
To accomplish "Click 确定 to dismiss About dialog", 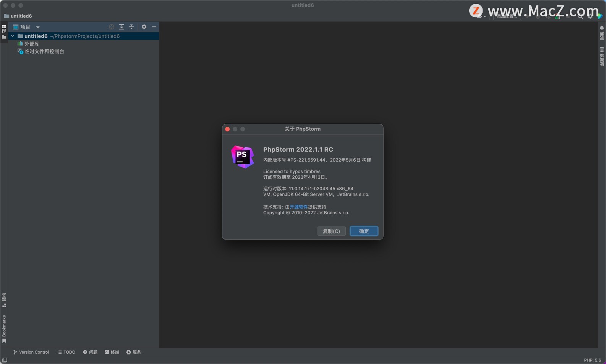I will pyautogui.click(x=364, y=231).
